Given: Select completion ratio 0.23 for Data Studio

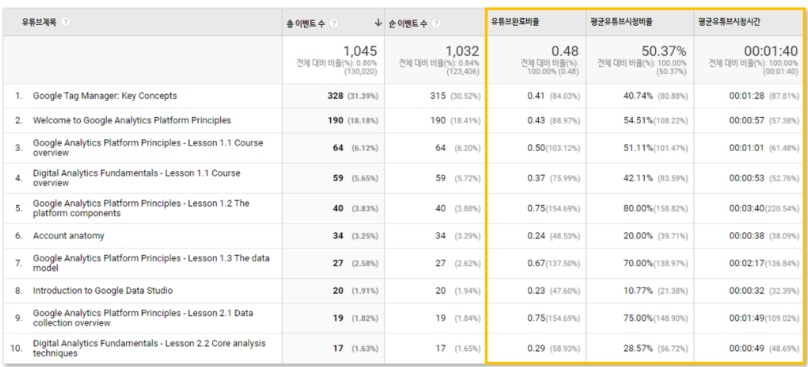Looking at the screenshot, I should pos(536,291).
